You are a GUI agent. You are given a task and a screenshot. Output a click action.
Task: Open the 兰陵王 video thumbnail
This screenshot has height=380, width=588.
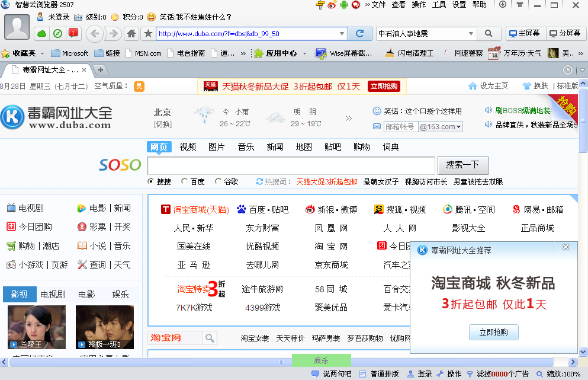click(36, 327)
